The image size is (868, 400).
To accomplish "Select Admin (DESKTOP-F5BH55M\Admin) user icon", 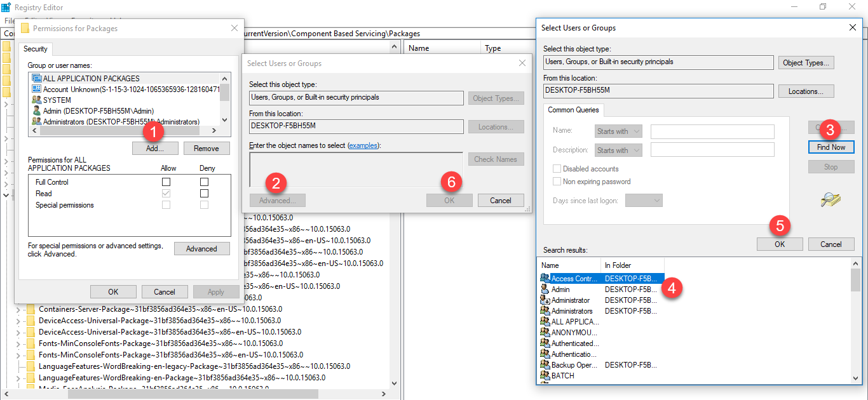I will (x=37, y=110).
